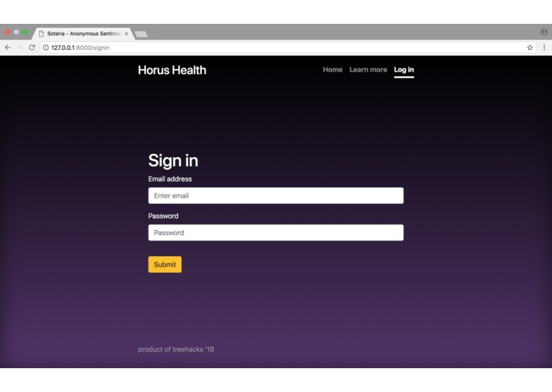This screenshot has width=552, height=392.
Task: Click the Password label above the field
Action: (x=163, y=216)
